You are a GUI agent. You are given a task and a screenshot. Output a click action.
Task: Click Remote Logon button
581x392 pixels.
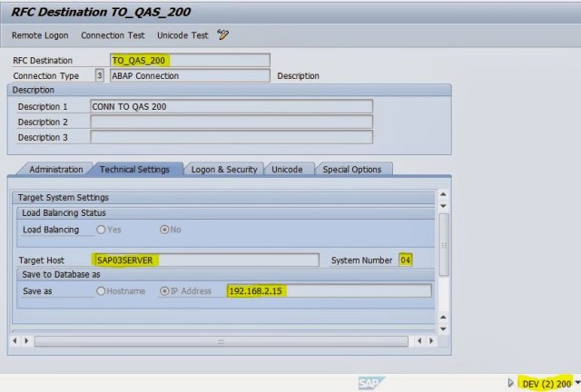coord(40,35)
